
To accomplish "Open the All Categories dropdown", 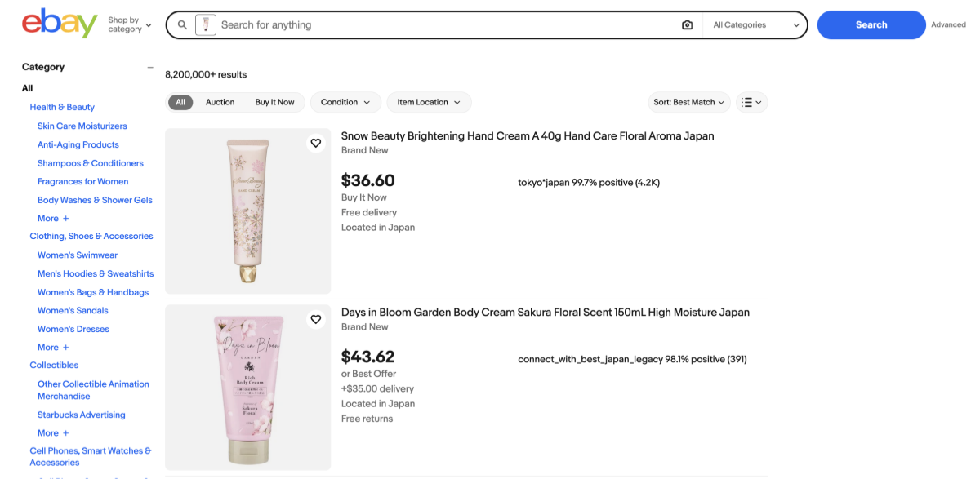I will click(755, 25).
